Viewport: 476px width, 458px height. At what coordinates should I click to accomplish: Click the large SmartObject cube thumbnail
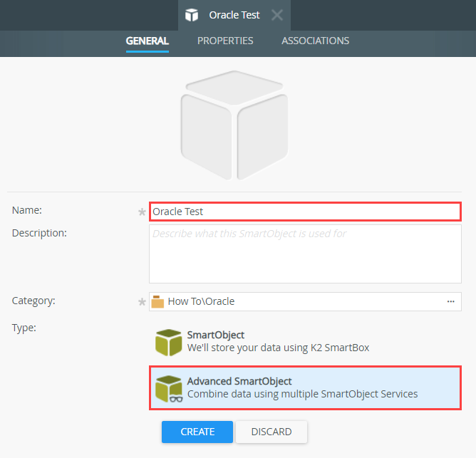[x=234, y=125]
